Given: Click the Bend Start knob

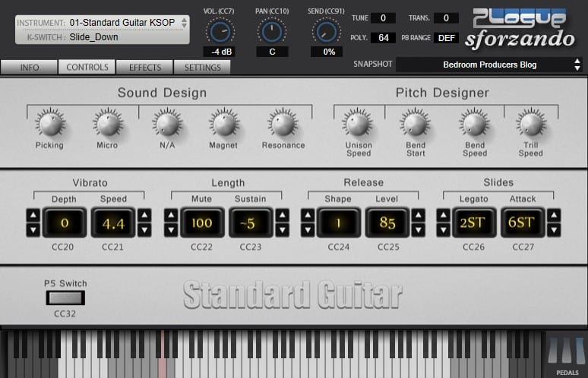Looking at the screenshot, I should tap(416, 123).
